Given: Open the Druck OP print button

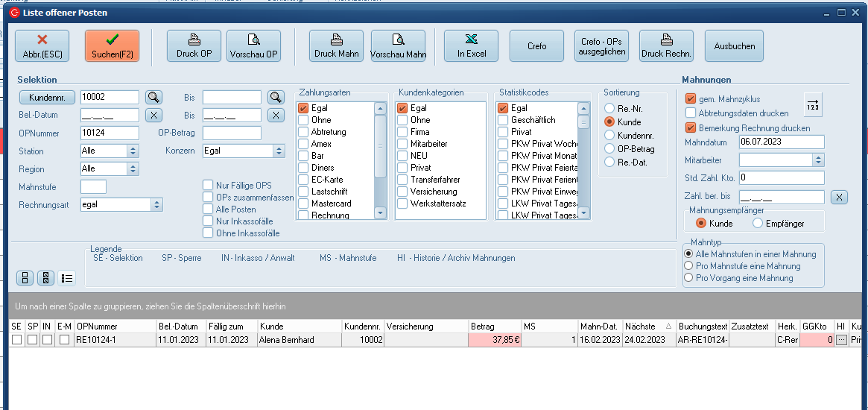Looking at the screenshot, I should (x=194, y=45).
